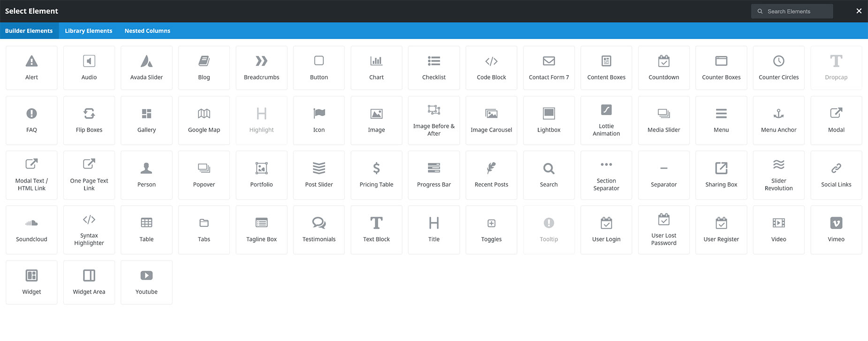Insert Syntax Highlighter element
This screenshot has width=868, height=341.
[x=89, y=230]
